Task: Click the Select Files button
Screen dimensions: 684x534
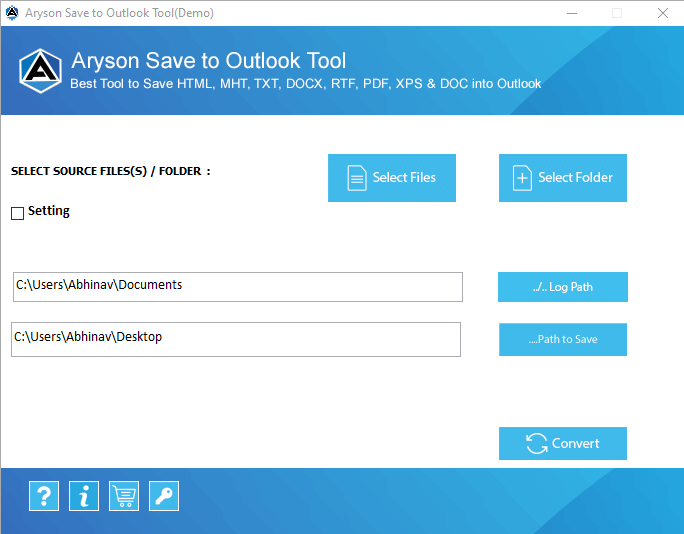Action: (392, 178)
